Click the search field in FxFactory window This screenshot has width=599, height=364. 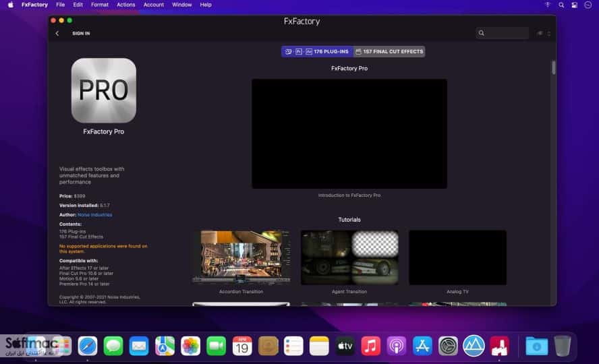click(503, 33)
